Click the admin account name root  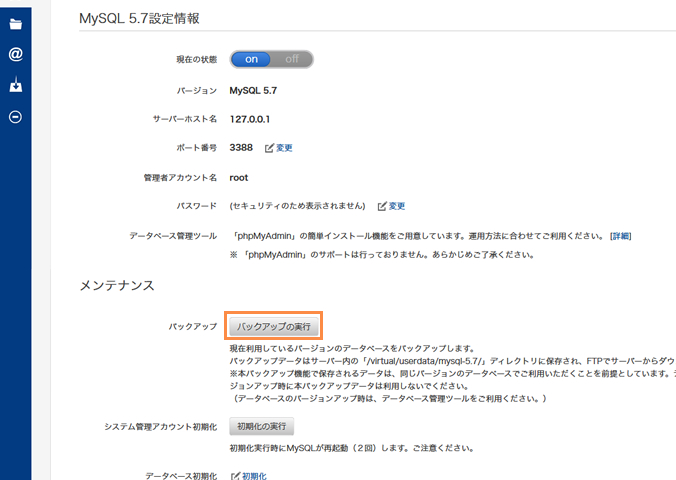(x=238, y=177)
